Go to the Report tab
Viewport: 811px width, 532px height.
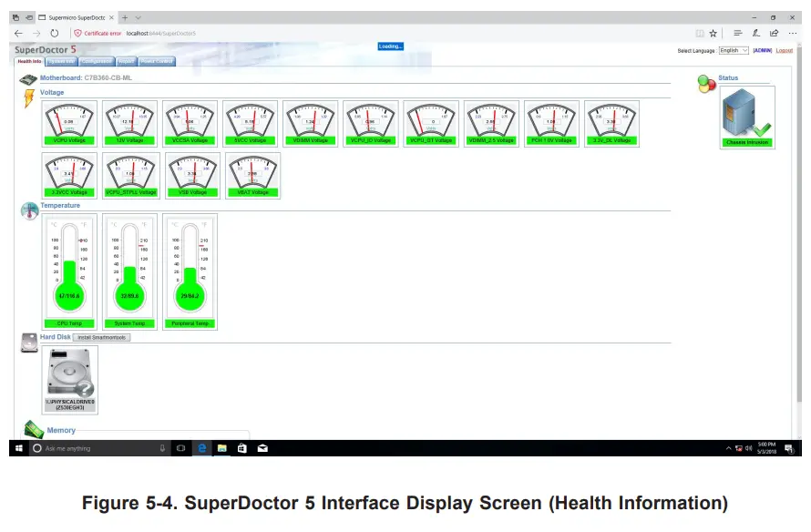click(126, 62)
